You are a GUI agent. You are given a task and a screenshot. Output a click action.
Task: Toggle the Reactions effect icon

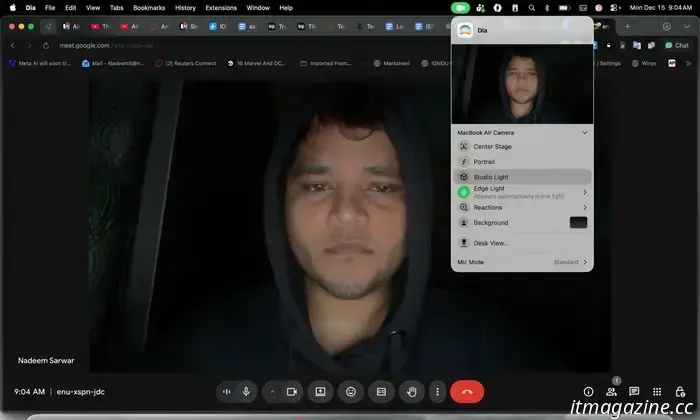point(464,208)
